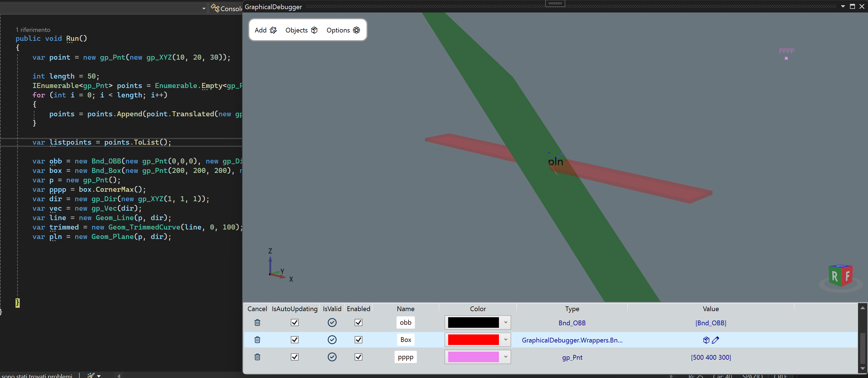Disable Enabled checkbox for Box row
The width and height of the screenshot is (868, 378).
click(358, 340)
